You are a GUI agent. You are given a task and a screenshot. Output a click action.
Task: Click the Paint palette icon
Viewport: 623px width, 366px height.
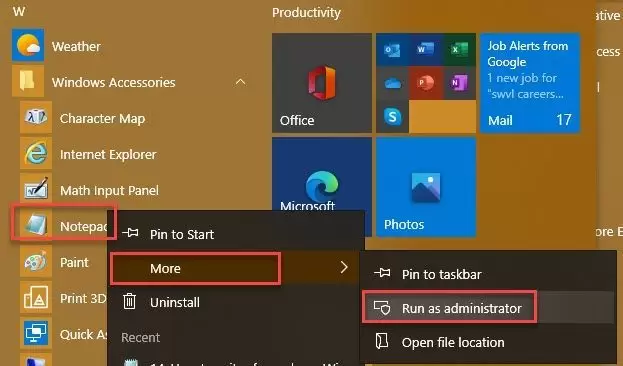36,262
